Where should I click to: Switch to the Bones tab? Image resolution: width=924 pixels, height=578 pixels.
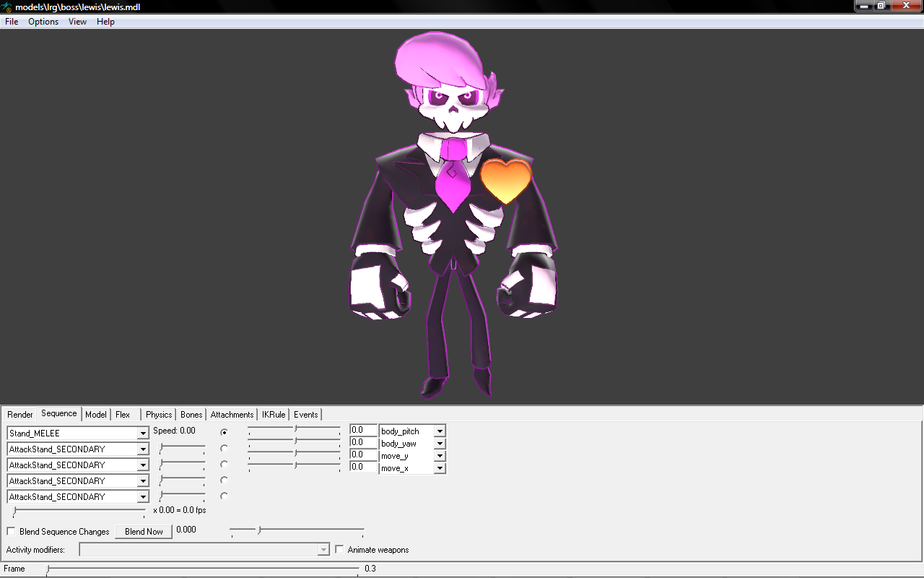click(191, 415)
